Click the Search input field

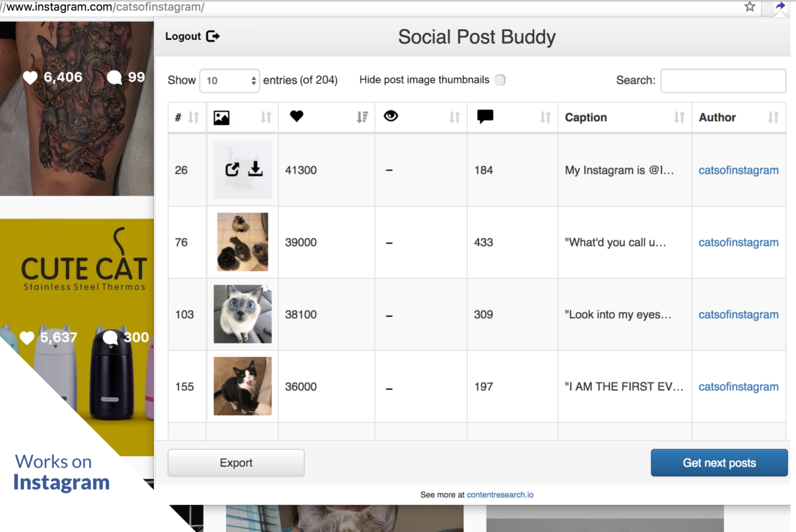(723, 80)
